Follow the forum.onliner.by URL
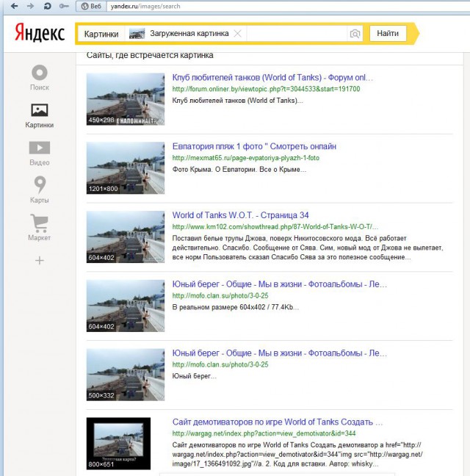Screen dimensions: 470x476 tap(266, 89)
